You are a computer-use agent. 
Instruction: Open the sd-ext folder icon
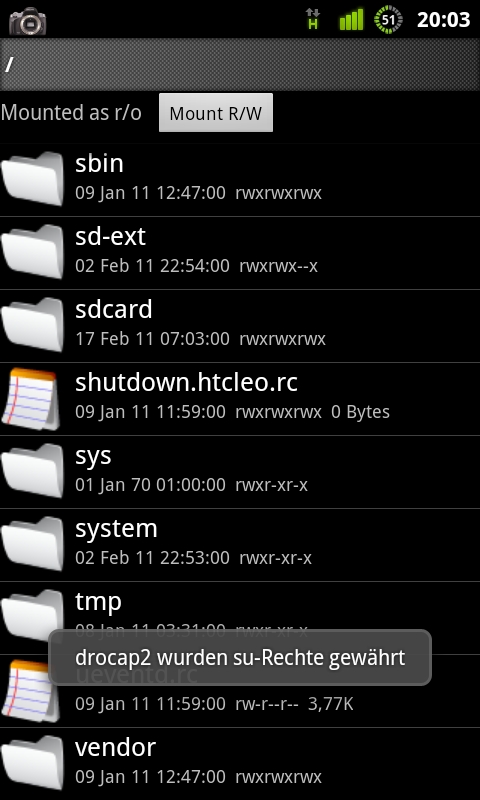tap(33, 252)
